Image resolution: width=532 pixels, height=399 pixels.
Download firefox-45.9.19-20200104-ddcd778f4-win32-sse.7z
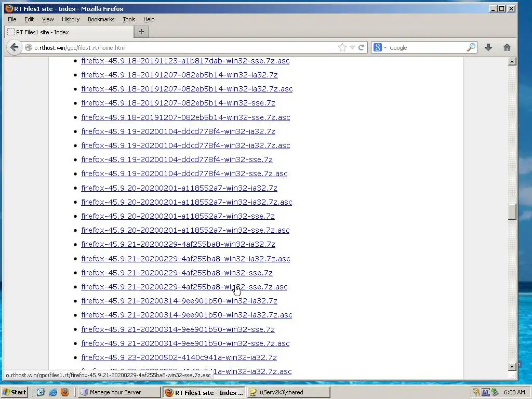pyautogui.click(x=177, y=159)
